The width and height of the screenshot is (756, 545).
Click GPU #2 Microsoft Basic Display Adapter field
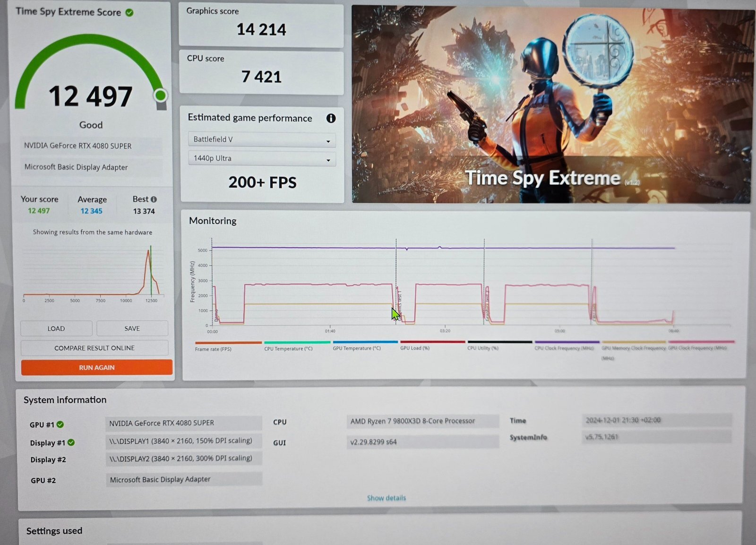tap(184, 479)
